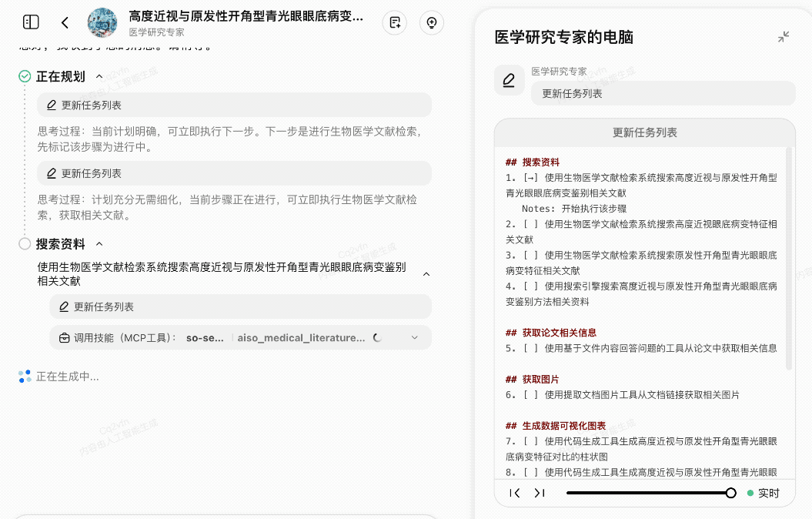Click the new conversation note icon
This screenshot has width=812, height=519.
click(x=395, y=23)
